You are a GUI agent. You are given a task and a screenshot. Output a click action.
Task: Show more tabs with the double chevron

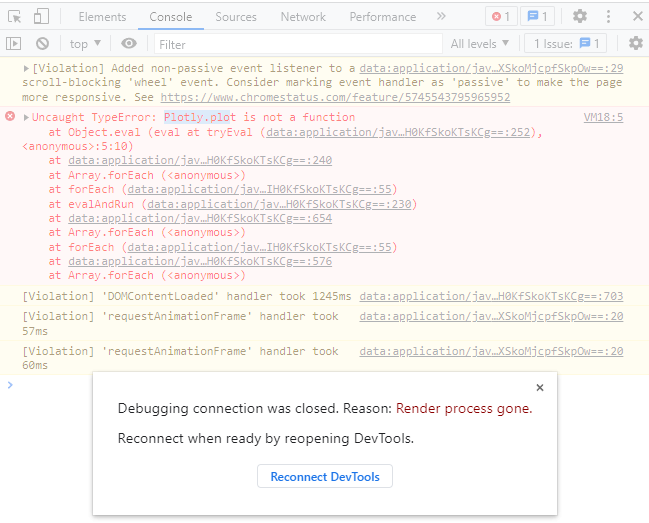tap(441, 17)
